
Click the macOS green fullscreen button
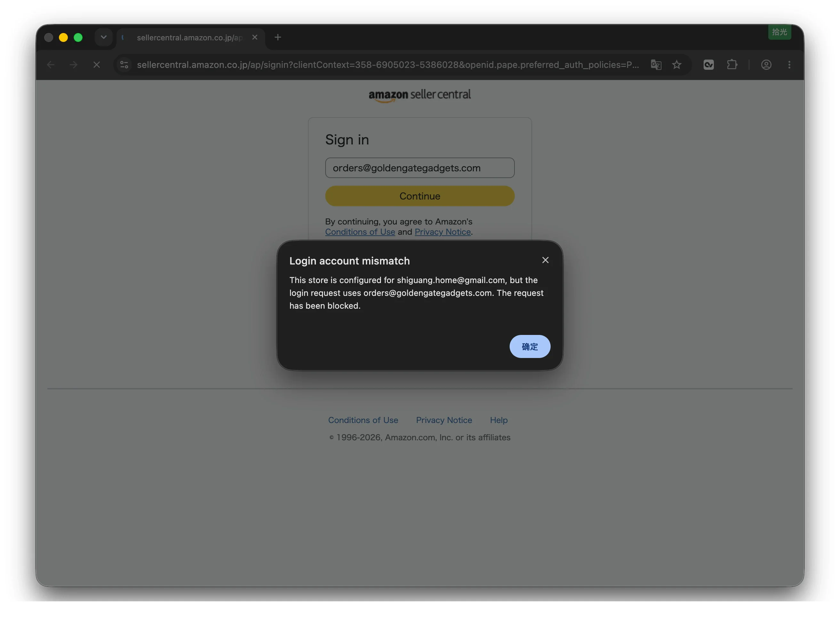click(78, 37)
